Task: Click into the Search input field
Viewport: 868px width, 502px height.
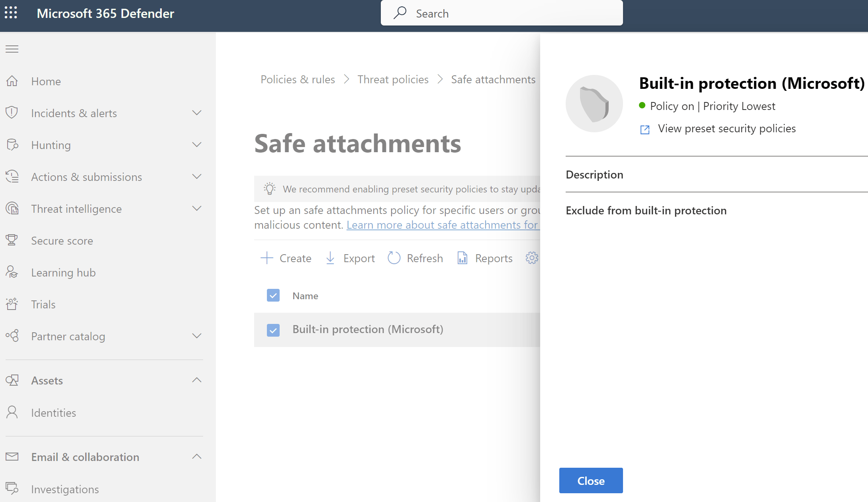Action: pyautogui.click(x=514, y=14)
